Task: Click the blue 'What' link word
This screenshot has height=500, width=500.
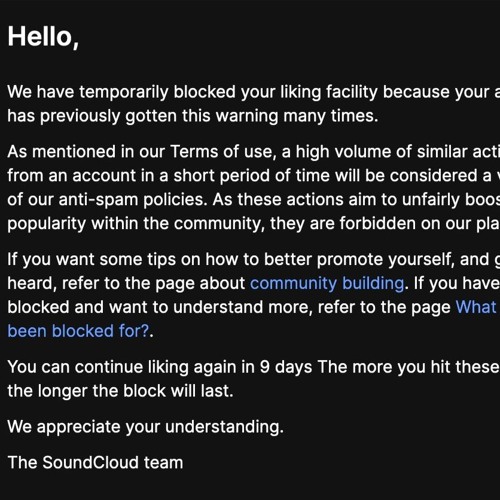Action: 476,307
